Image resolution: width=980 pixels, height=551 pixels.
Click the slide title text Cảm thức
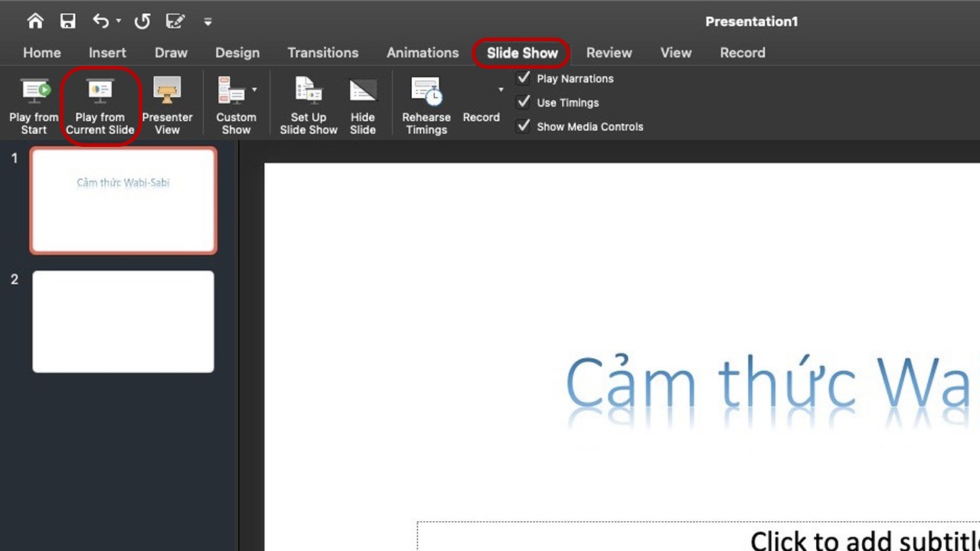pos(710,381)
